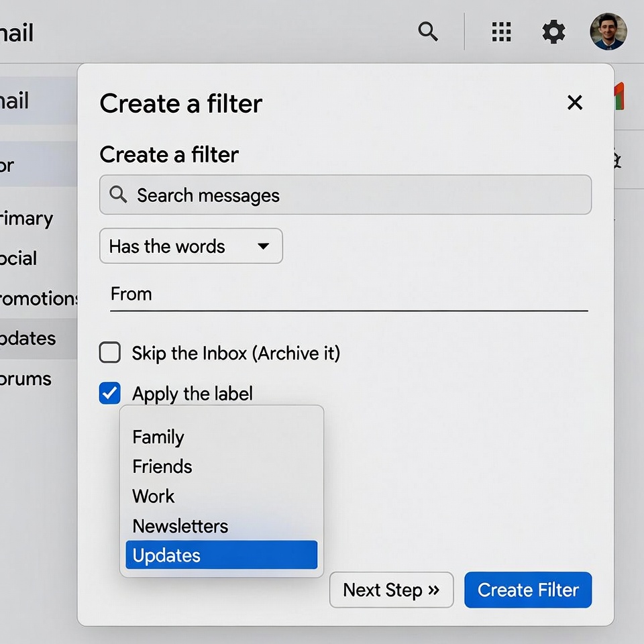
Task: Click magnifier icon inside Search messages field
Action: tap(118, 195)
